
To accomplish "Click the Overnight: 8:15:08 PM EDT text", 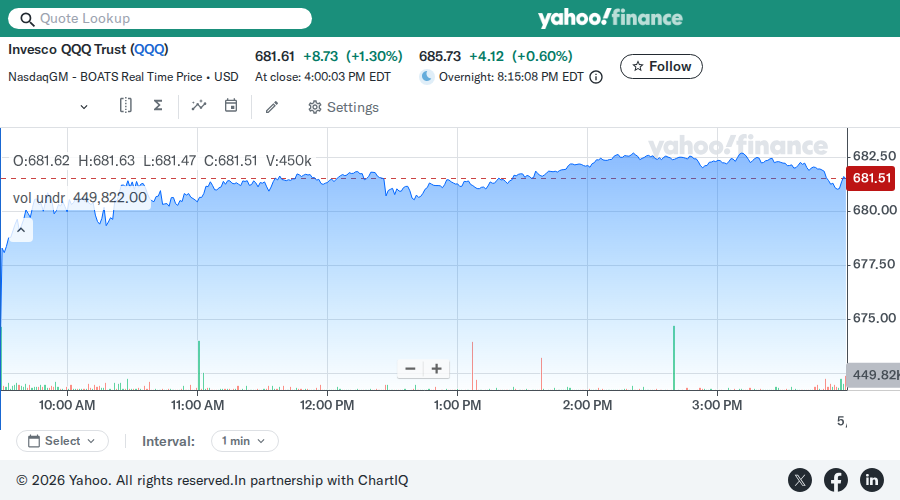I will pos(511,77).
